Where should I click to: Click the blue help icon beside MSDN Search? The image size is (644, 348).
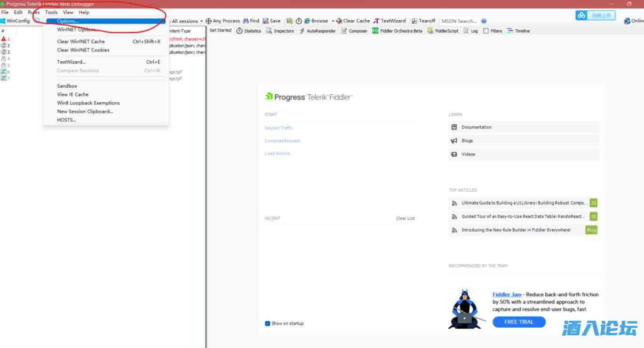pos(484,21)
